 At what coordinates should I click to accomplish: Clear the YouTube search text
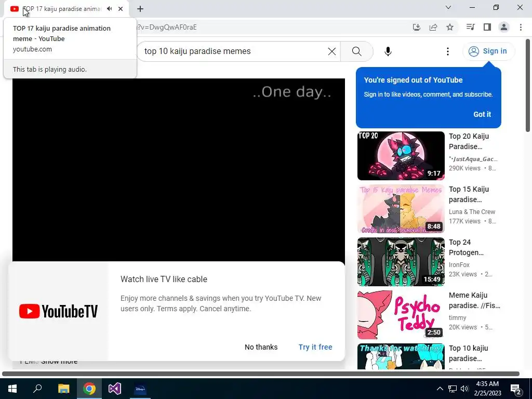[332, 51]
